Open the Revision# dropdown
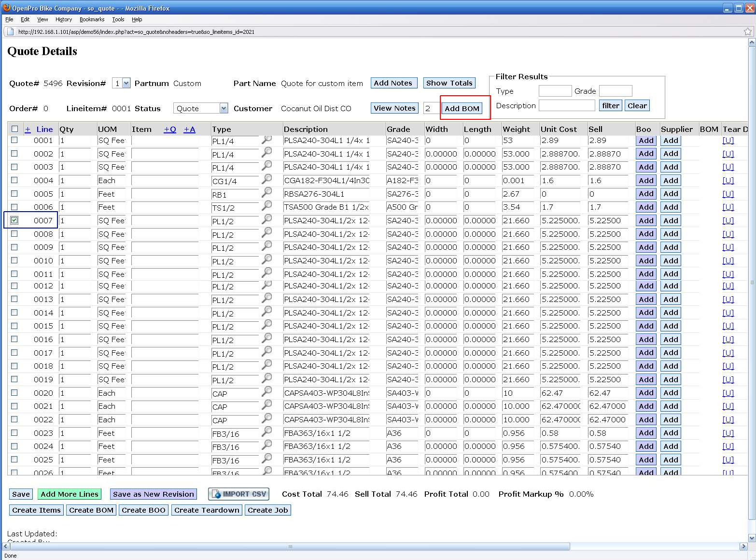 tap(126, 83)
